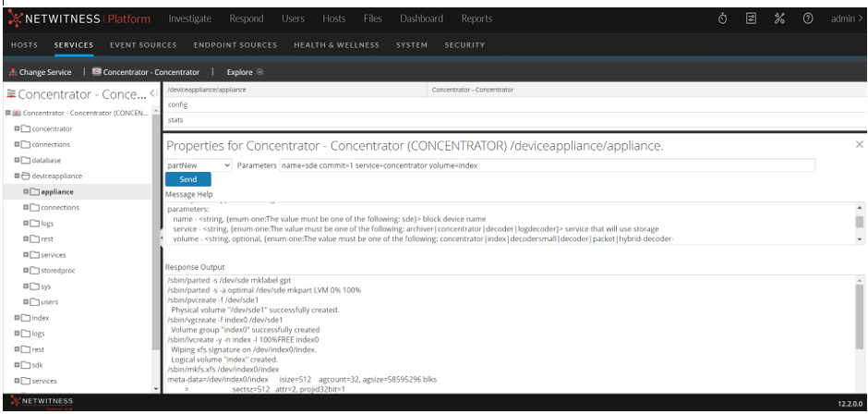The height and width of the screenshot is (414, 868).
Task: Switch to the ENDPOINT SOURCES tab
Action: (235, 45)
